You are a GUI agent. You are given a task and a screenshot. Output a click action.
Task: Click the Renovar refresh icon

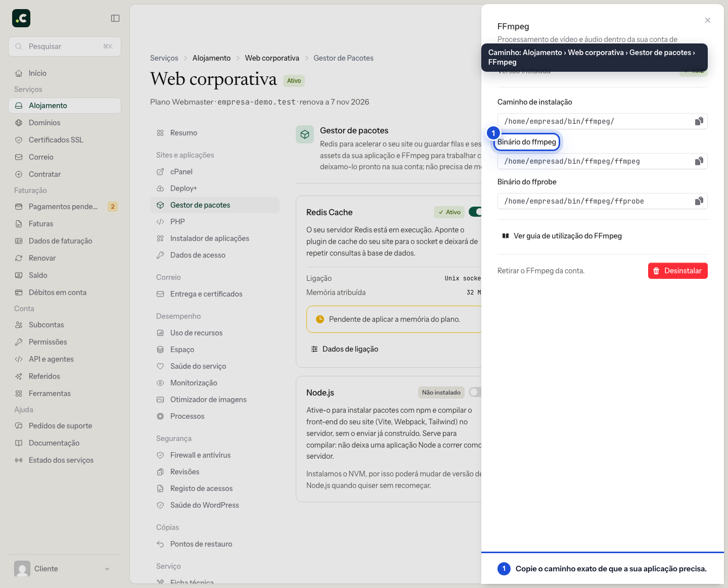pyautogui.click(x=19, y=258)
